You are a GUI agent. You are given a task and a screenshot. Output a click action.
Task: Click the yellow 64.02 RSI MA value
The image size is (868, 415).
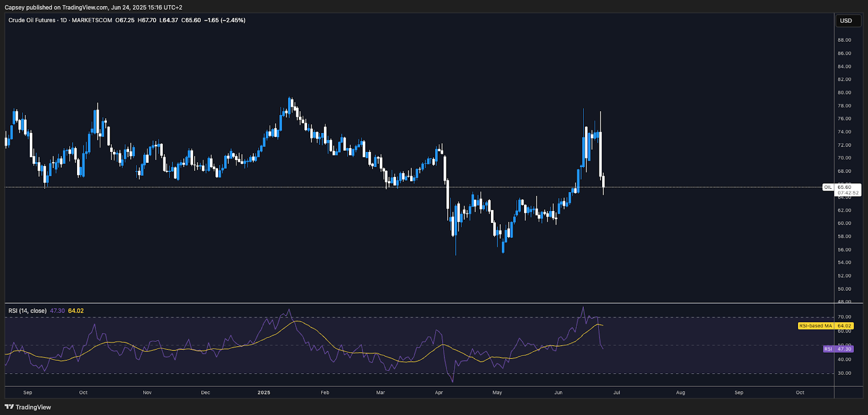[x=76, y=311]
